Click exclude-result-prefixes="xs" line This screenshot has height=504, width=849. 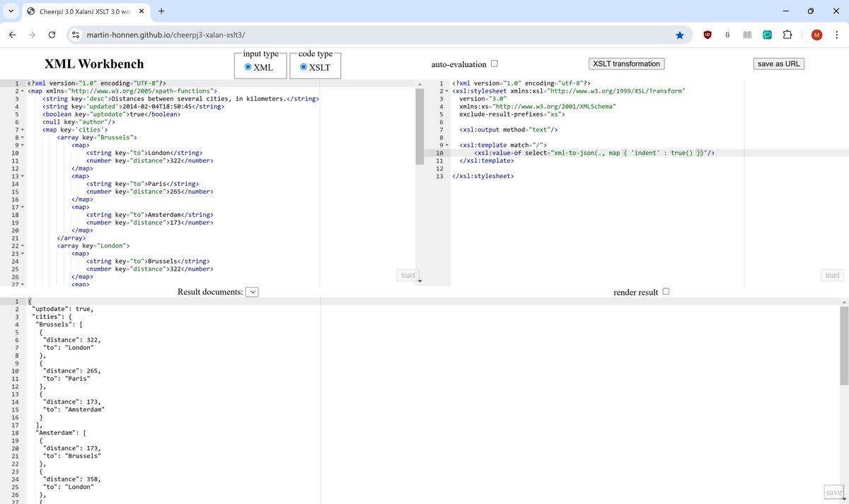coord(512,114)
